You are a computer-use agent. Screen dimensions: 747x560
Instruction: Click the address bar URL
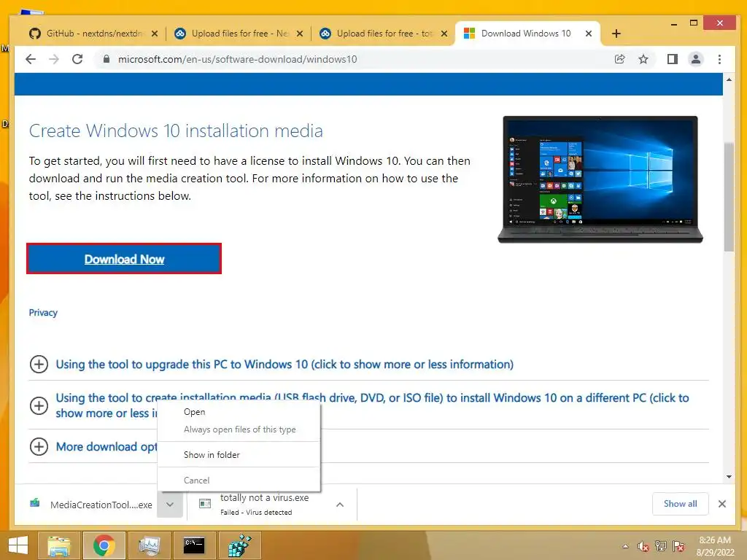tap(237, 59)
